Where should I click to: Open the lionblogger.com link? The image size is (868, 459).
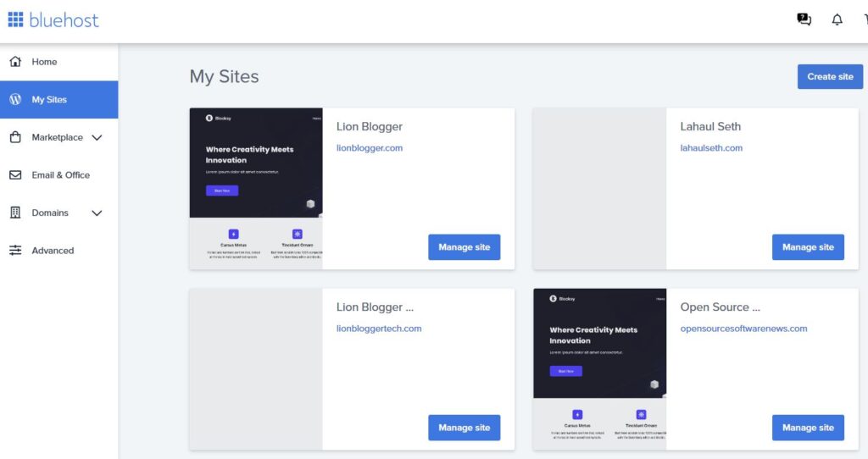pos(370,148)
